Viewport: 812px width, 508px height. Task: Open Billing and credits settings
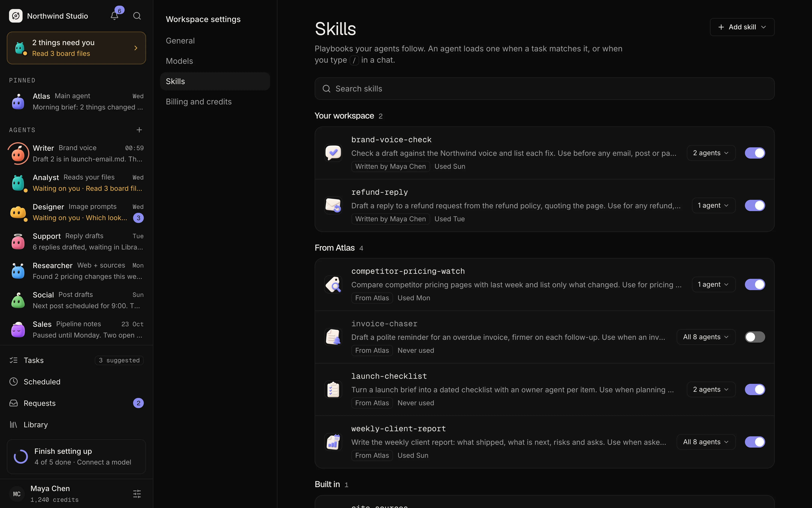tap(215, 101)
